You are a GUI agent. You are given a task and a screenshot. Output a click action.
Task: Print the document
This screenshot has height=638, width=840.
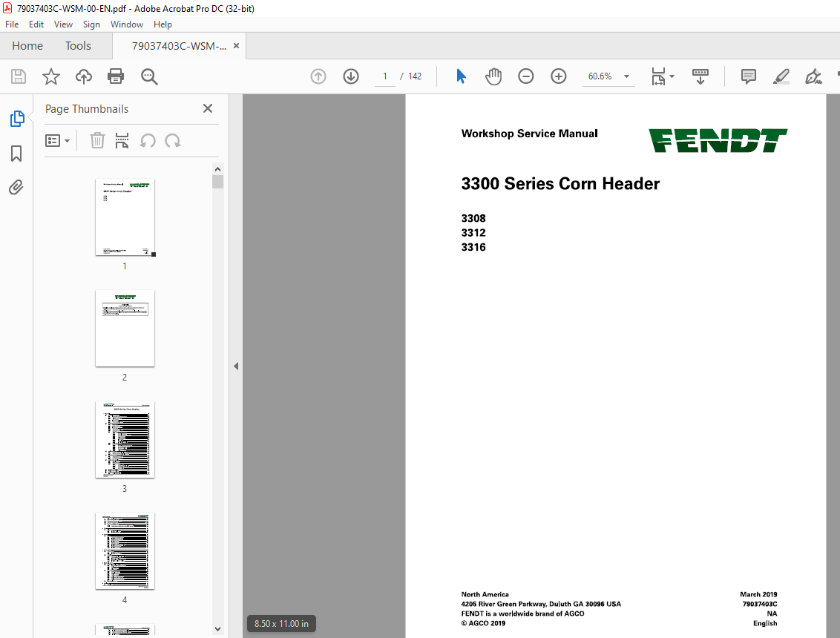116,76
